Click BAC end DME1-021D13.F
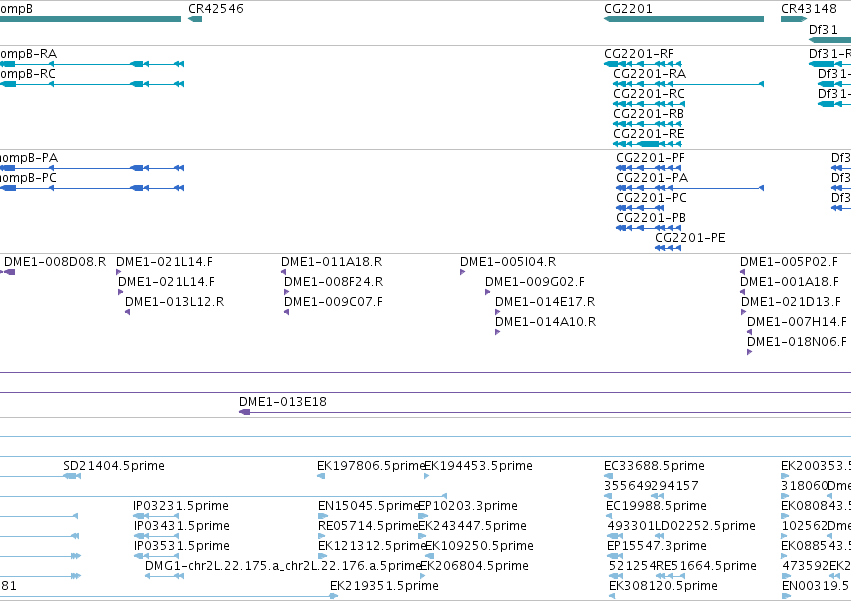 click(791, 302)
